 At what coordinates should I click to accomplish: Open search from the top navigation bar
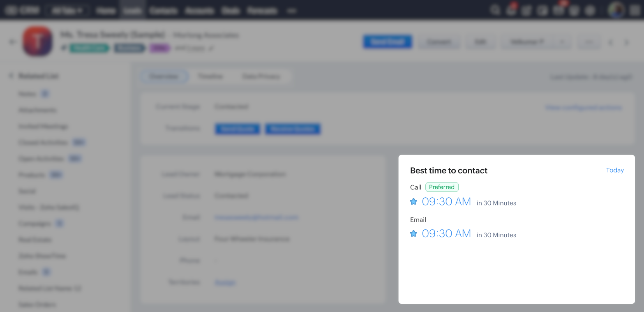tap(495, 10)
